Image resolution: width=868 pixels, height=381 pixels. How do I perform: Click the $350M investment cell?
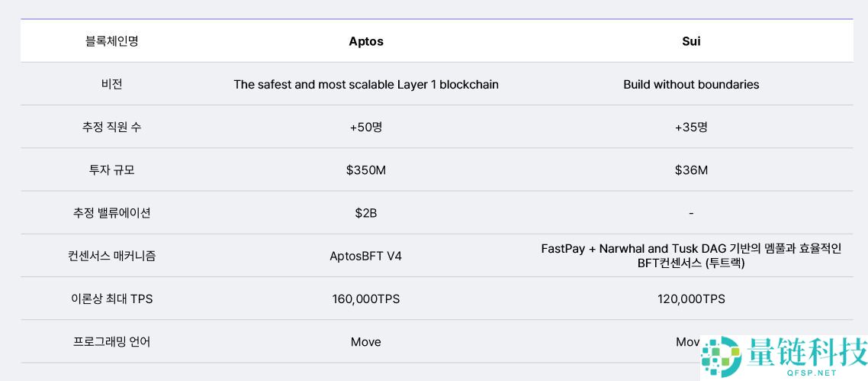[x=366, y=170]
